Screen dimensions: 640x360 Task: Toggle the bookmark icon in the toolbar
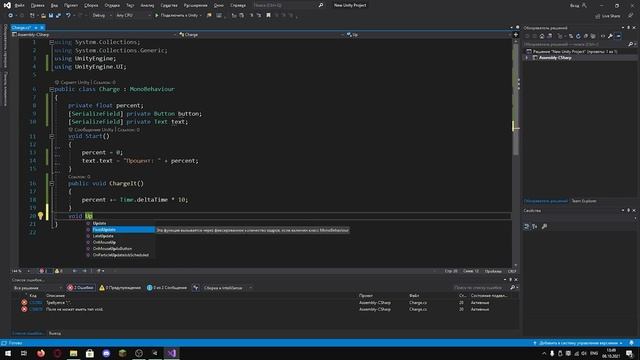pos(268,16)
